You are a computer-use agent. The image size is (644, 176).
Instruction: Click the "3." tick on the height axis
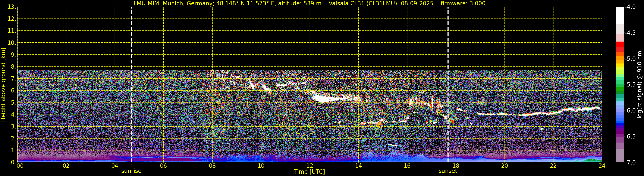(x=13, y=126)
